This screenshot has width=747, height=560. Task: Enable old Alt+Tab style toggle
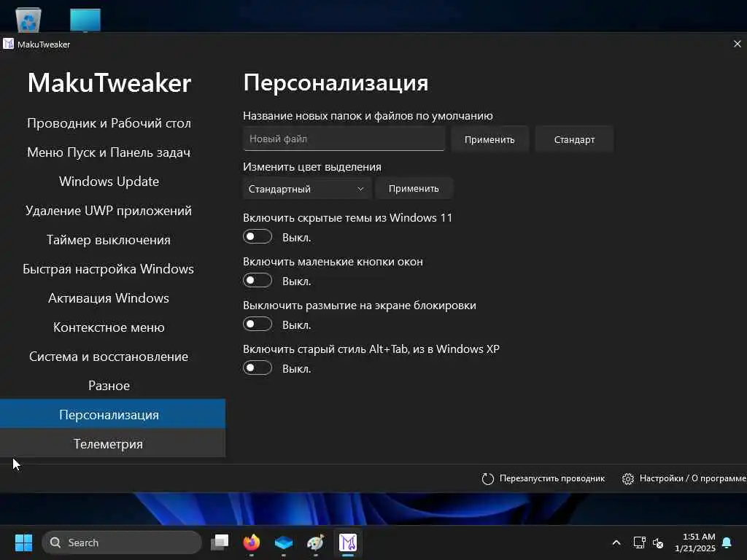[258, 368]
